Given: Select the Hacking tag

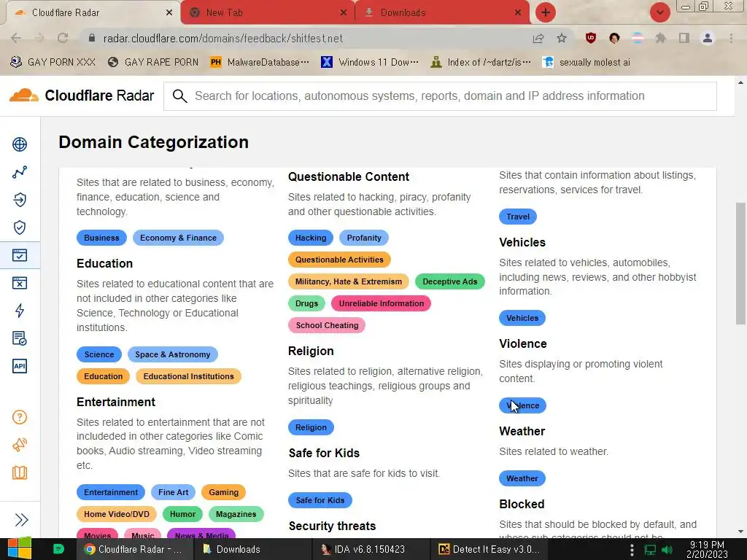Looking at the screenshot, I should click(x=311, y=238).
